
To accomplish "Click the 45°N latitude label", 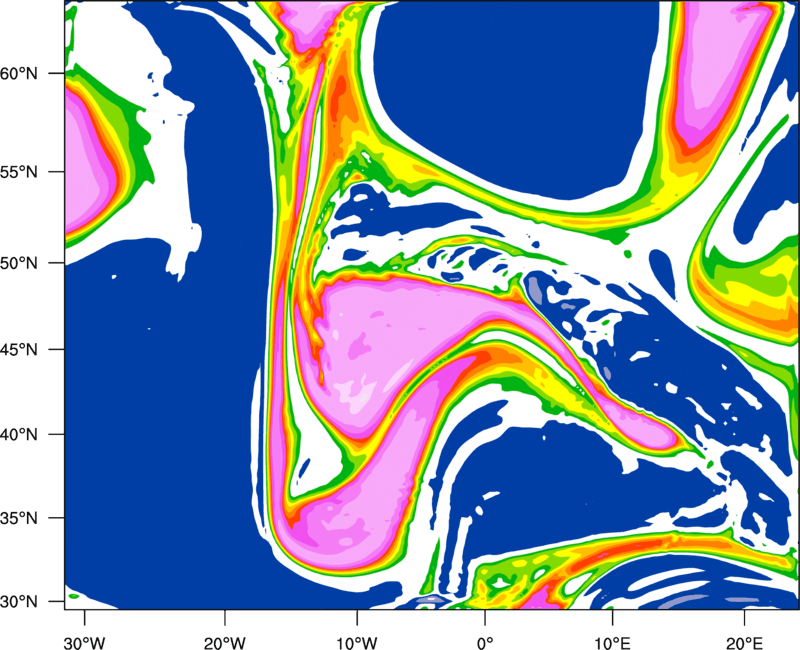I will [19, 349].
